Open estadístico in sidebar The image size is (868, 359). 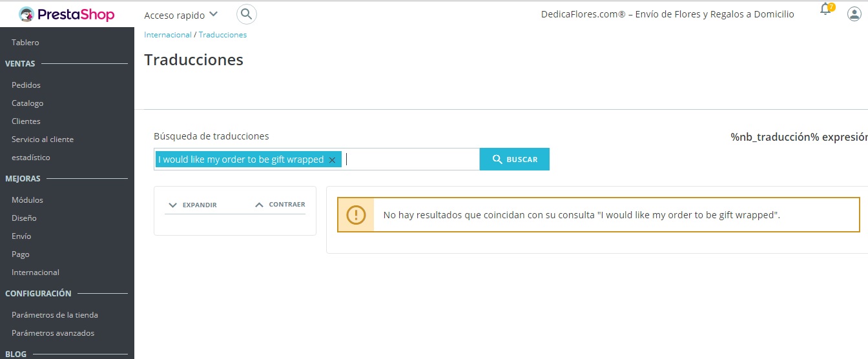[31, 158]
